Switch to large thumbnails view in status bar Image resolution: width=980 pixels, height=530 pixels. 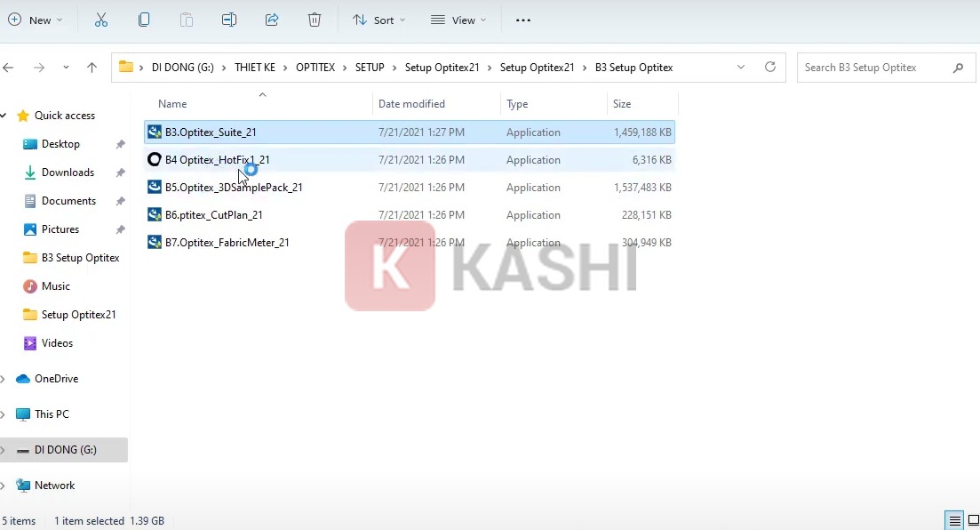pyautogui.click(x=972, y=519)
